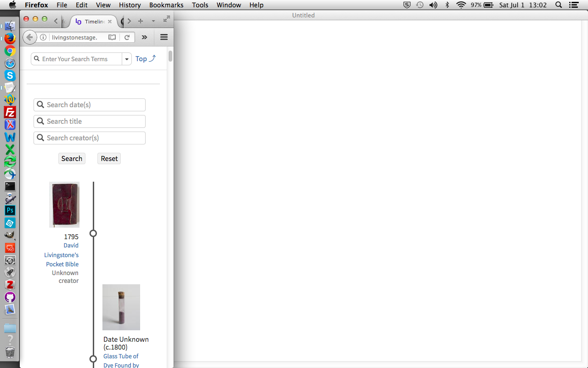Open Spotlight search in menu bar
Image resolution: width=588 pixels, height=368 pixels.
[x=559, y=5]
